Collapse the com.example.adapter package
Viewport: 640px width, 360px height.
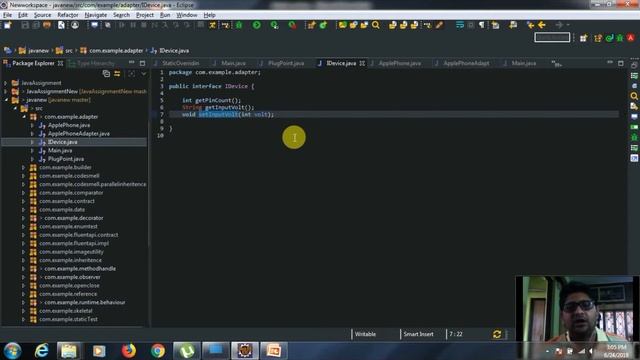[x=24, y=117]
